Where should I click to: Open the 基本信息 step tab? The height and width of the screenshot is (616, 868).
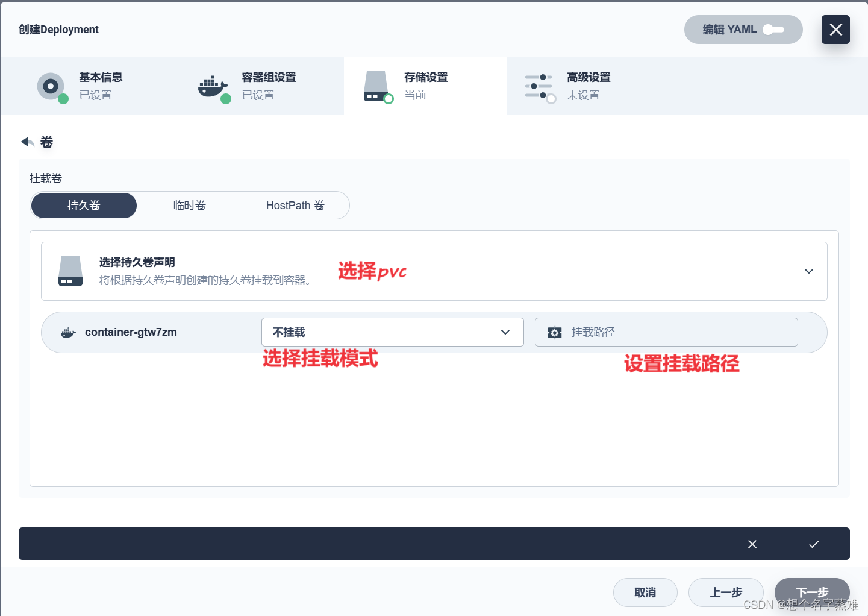click(100, 86)
